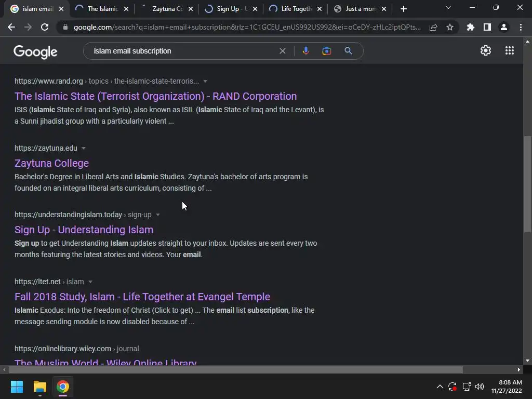Image resolution: width=532 pixels, height=399 pixels.
Task: Open Fall 2018 Study, Islam result
Action: [142, 297]
